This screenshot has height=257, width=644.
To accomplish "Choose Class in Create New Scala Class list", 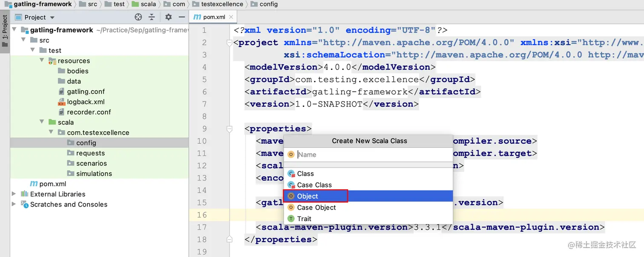I will tap(368, 173).
